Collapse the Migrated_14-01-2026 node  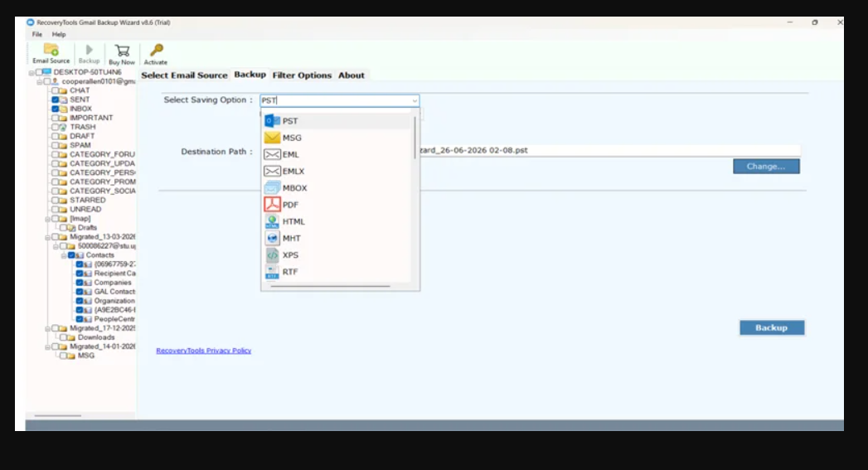click(47, 346)
